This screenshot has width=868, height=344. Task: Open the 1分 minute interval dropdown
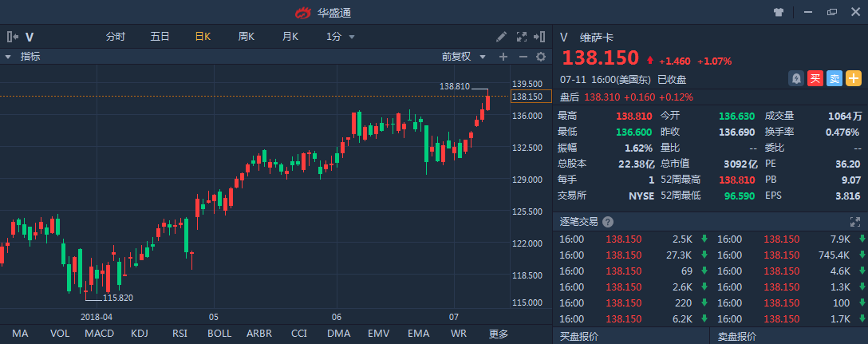[x=341, y=37]
